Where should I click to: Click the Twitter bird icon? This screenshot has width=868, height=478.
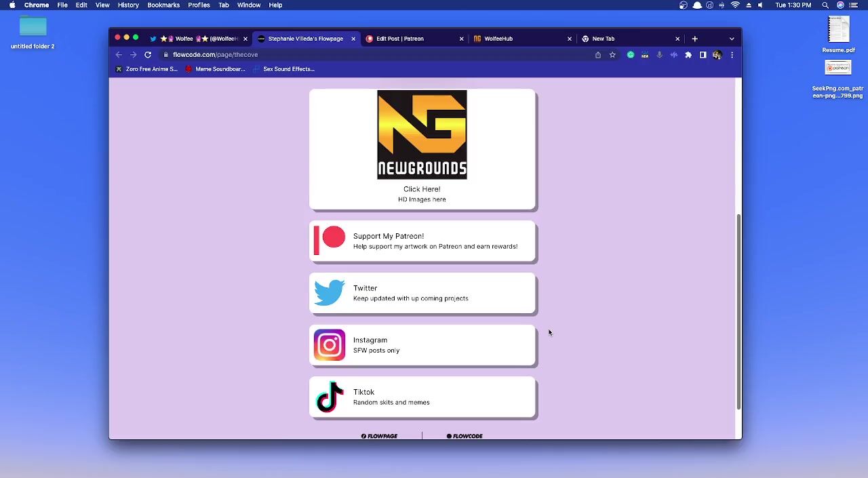pos(330,293)
